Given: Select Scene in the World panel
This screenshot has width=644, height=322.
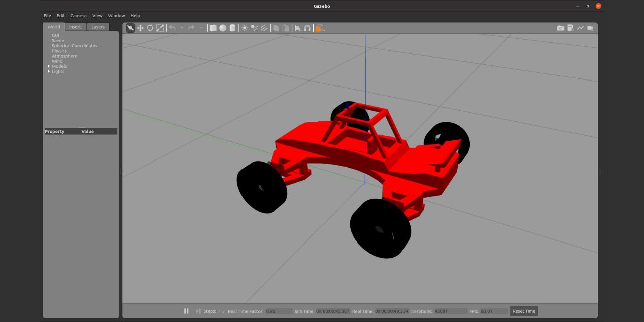Looking at the screenshot, I should (x=57, y=40).
